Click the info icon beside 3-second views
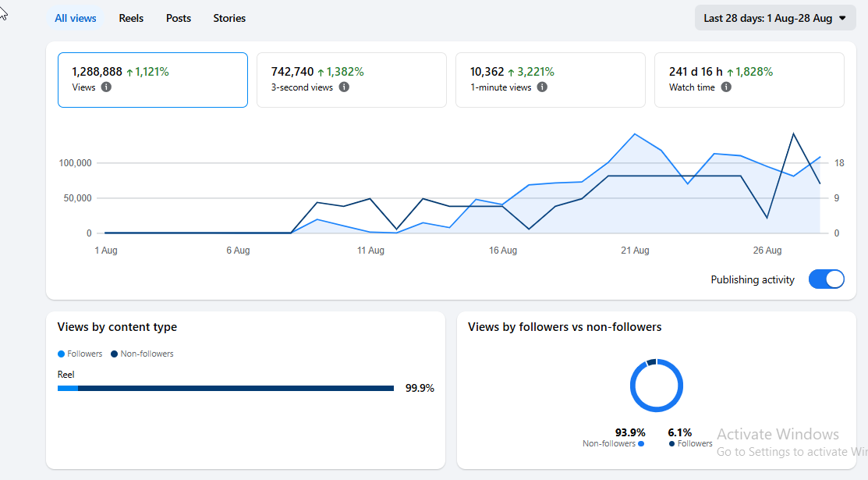This screenshot has width=868, height=480. coord(345,87)
